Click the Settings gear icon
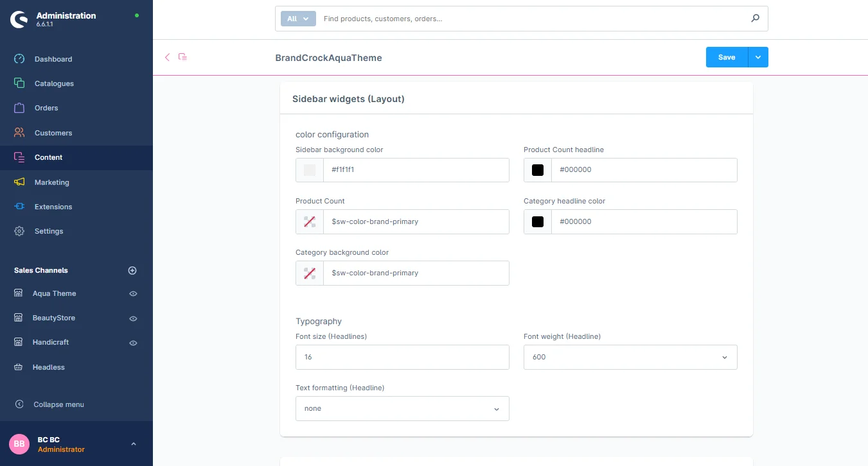The width and height of the screenshot is (868, 466). pyautogui.click(x=19, y=231)
